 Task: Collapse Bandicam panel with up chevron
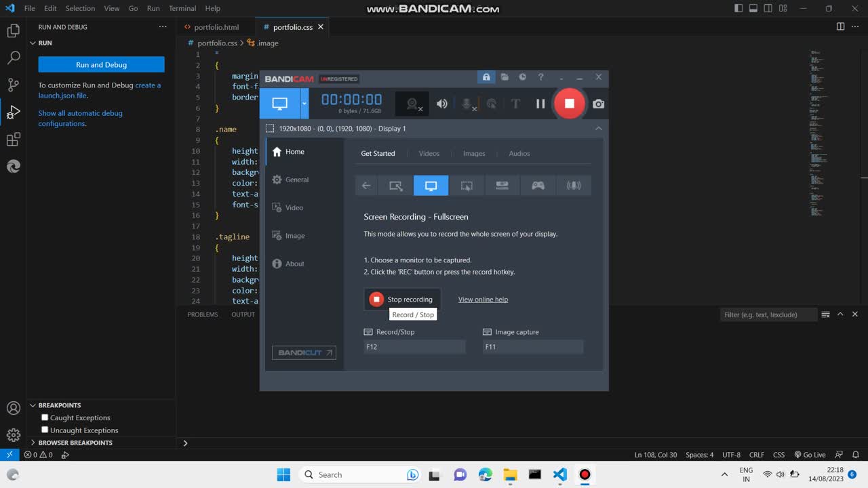pos(598,128)
